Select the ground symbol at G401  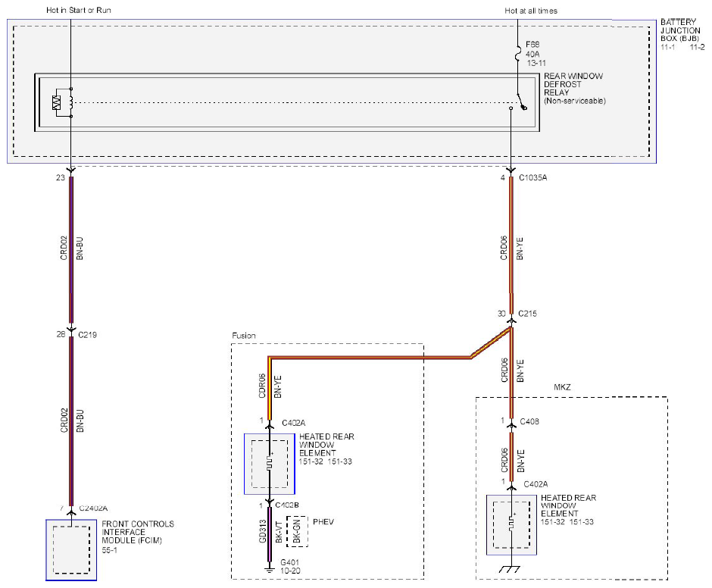tap(270, 568)
